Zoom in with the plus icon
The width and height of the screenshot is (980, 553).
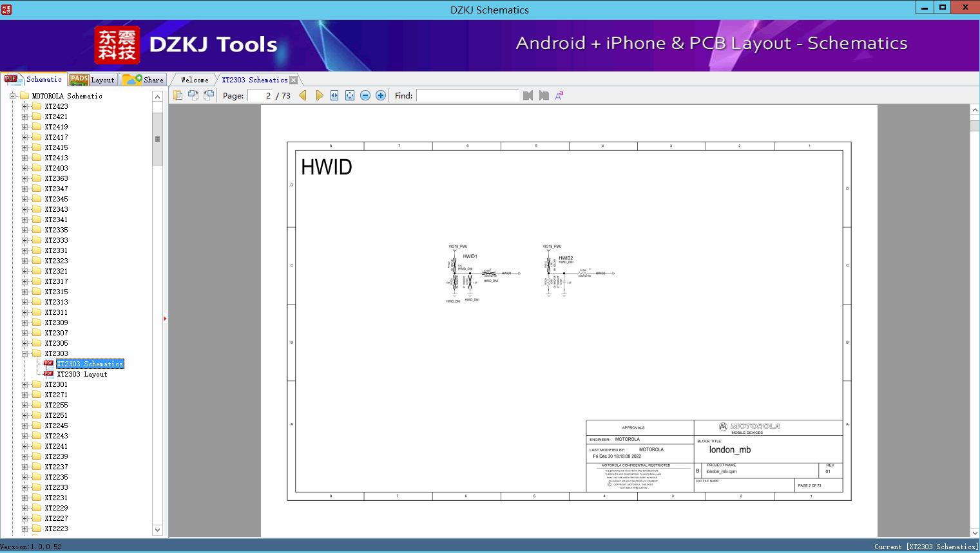pyautogui.click(x=381, y=95)
